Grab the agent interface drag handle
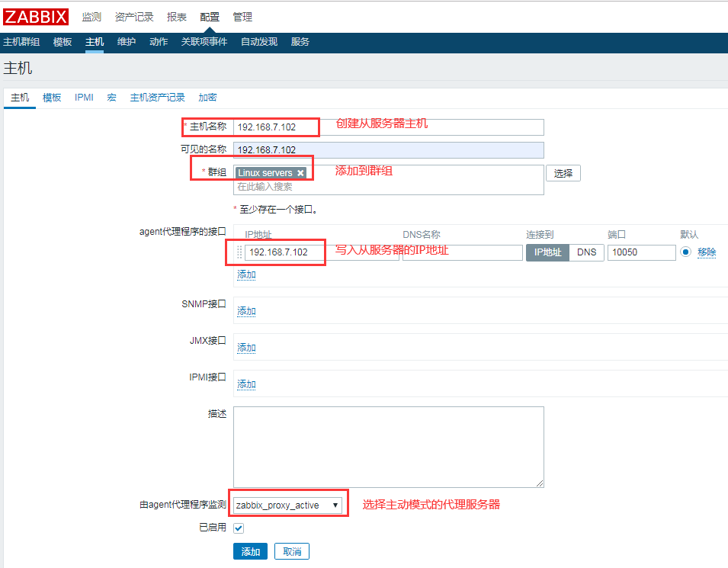This screenshot has width=728, height=568. click(x=239, y=252)
